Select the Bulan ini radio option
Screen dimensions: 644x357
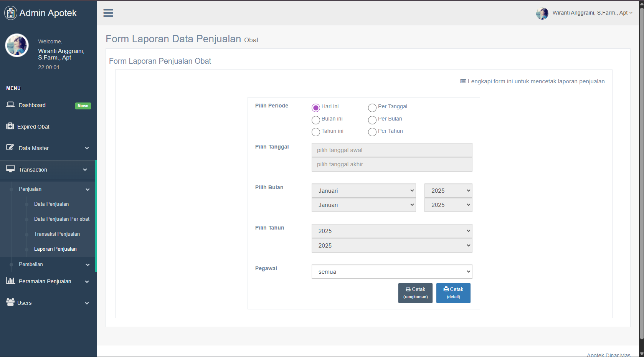click(x=316, y=120)
